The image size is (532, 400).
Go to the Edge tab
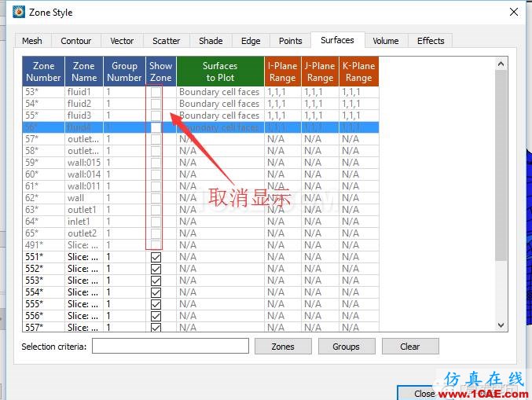251,41
